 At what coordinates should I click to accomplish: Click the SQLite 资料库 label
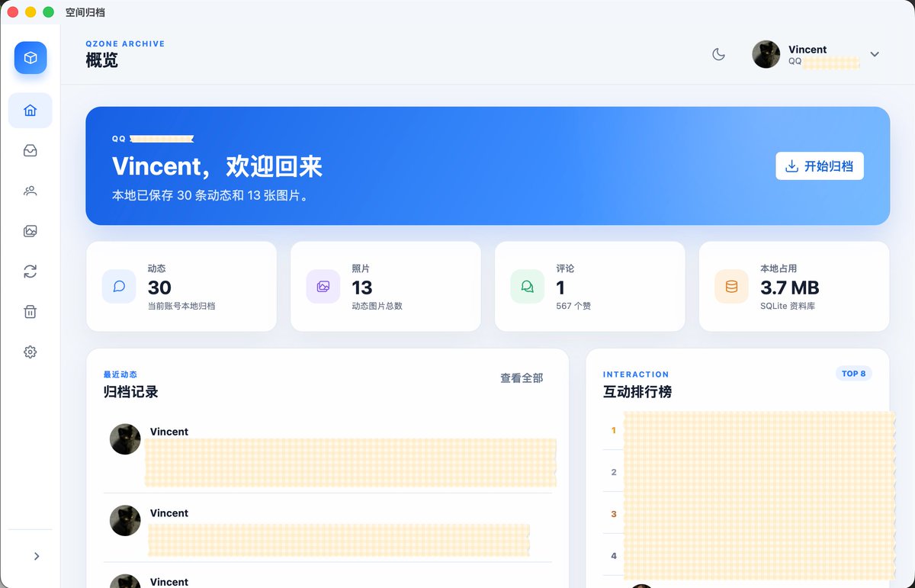pos(788,306)
